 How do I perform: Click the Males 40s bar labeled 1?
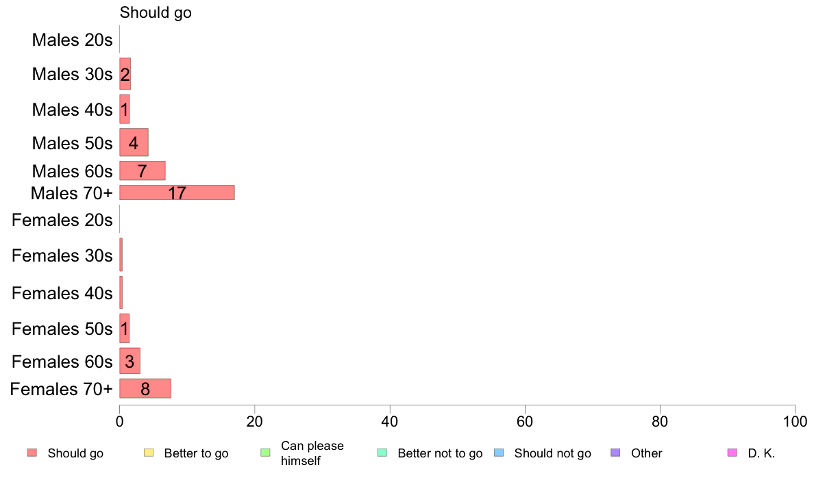coord(125,109)
